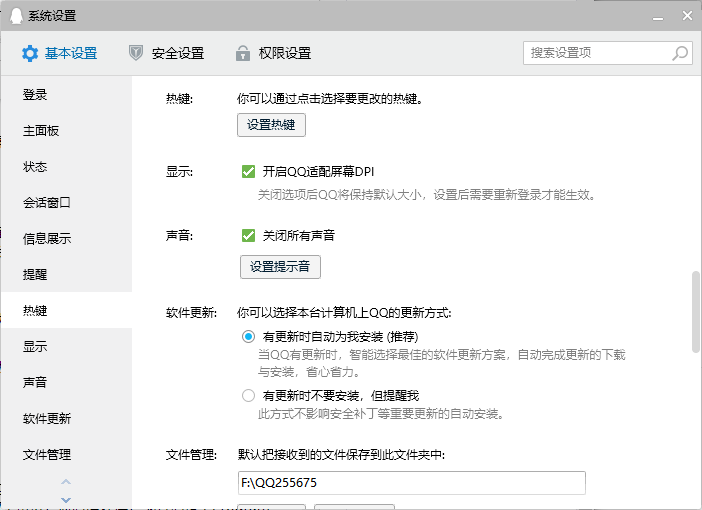
Task: Choose 有更新时不要安装,但提醒我 radio option
Action: coord(248,395)
